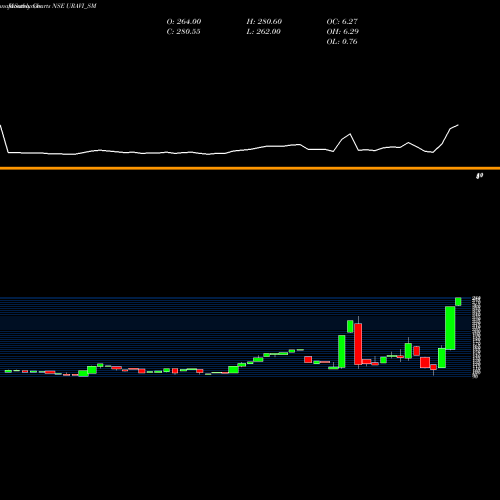
Task: Click the 'OH: 6.29' value
Action: tap(343, 32)
